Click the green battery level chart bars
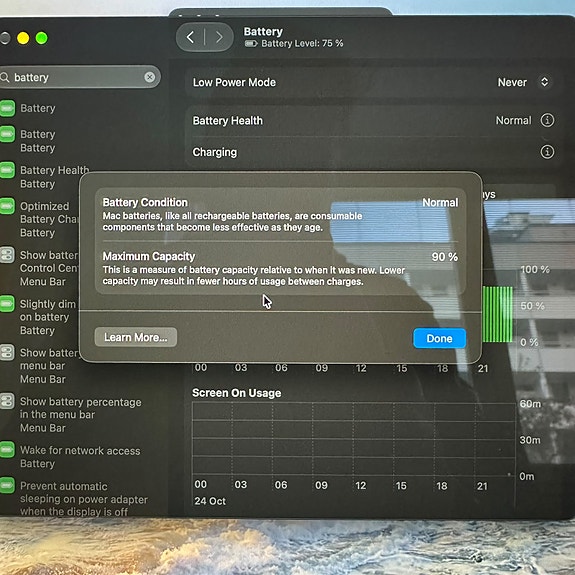This screenshot has height=575, width=575. [498, 314]
